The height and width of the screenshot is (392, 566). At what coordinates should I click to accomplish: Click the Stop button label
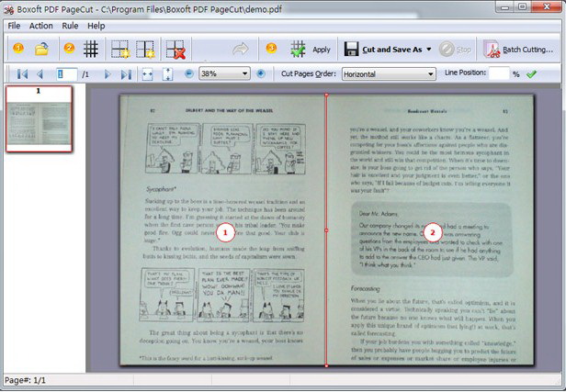coord(464,50)
